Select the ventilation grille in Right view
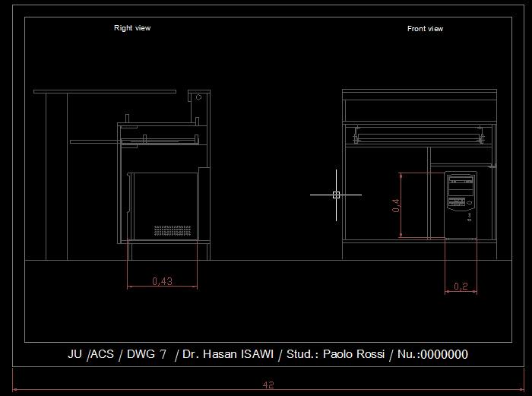This screenshot has height=396, width=532. click(x=173, y=230)
